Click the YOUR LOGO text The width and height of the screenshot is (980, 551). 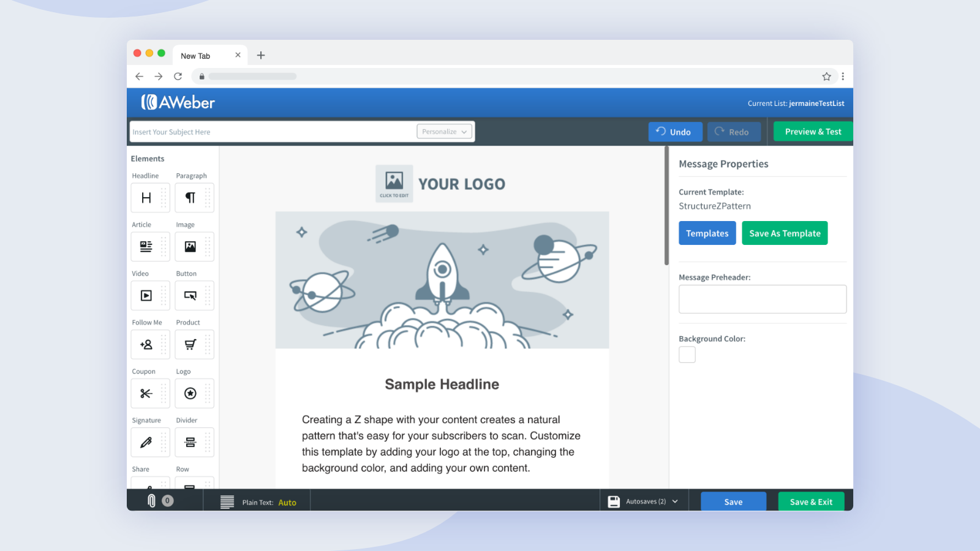(462, 184)
